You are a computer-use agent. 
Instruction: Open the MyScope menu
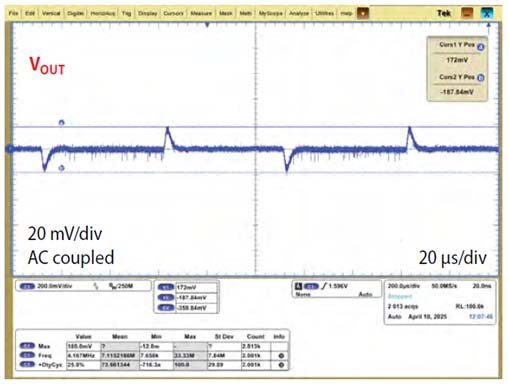pos(271,13)
